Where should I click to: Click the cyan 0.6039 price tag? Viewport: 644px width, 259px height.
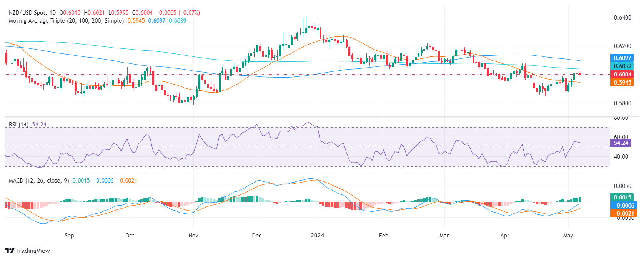coord(622,66)
